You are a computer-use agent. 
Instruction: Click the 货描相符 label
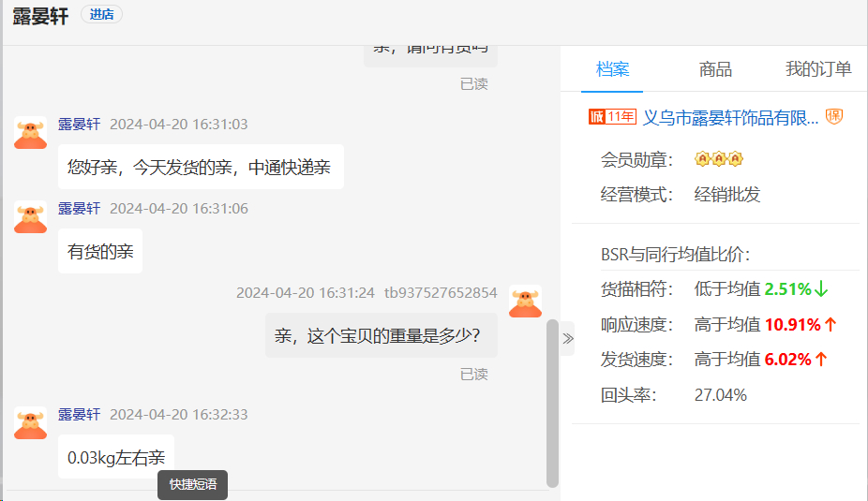pyautogui.click(x=636, y=288)
